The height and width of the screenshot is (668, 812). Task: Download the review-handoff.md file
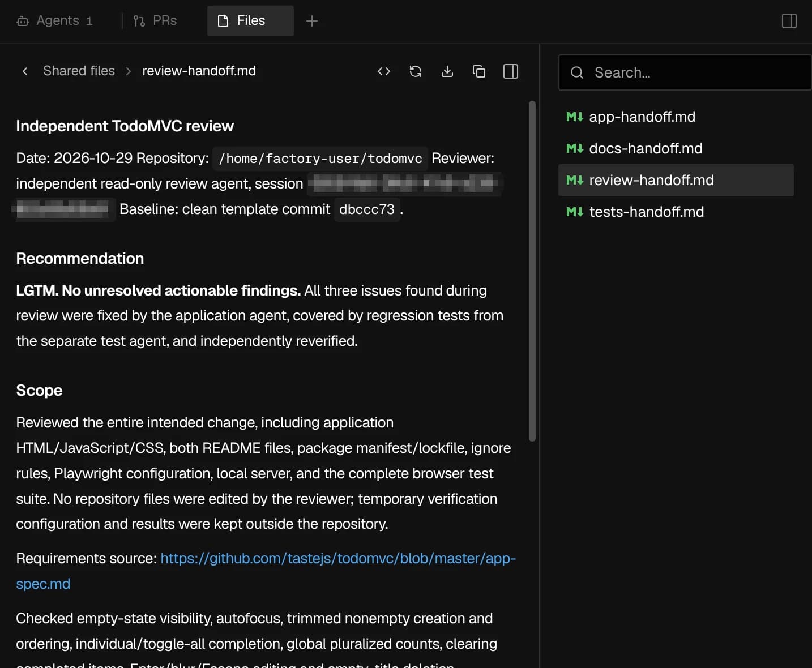pos(447,71)
